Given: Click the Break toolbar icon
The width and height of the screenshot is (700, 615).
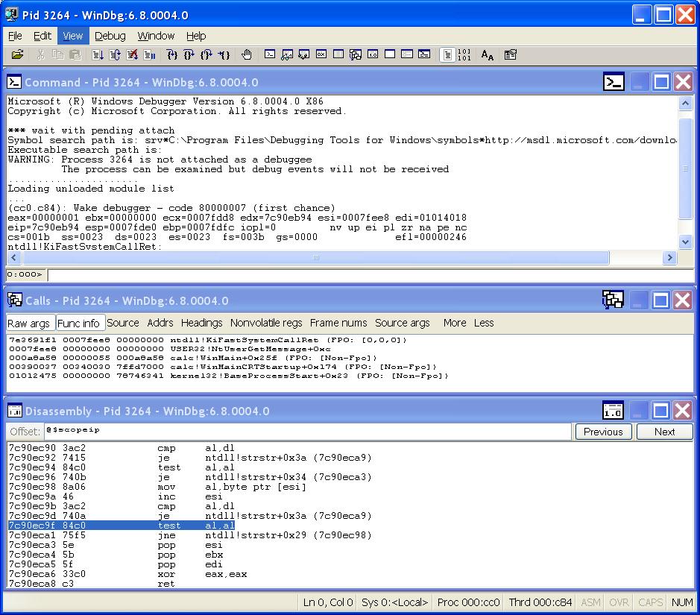Looking at the screenshot, I should pos(150,55).
